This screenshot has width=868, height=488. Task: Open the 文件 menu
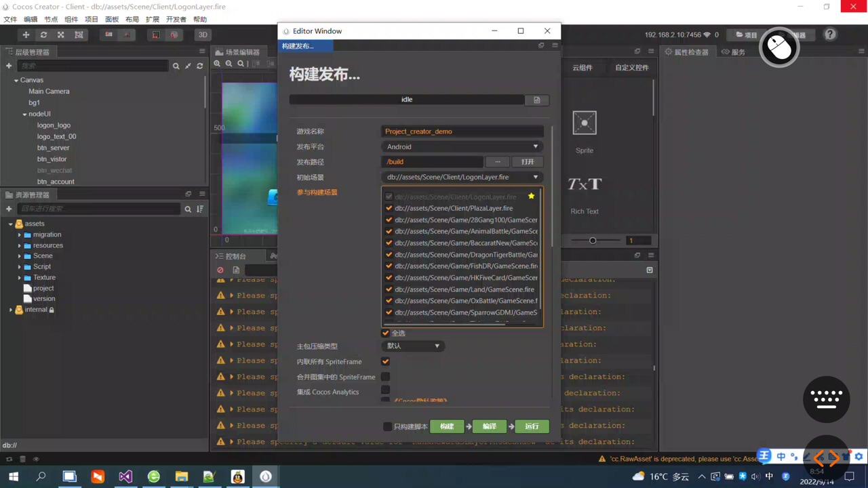[10, 19]
